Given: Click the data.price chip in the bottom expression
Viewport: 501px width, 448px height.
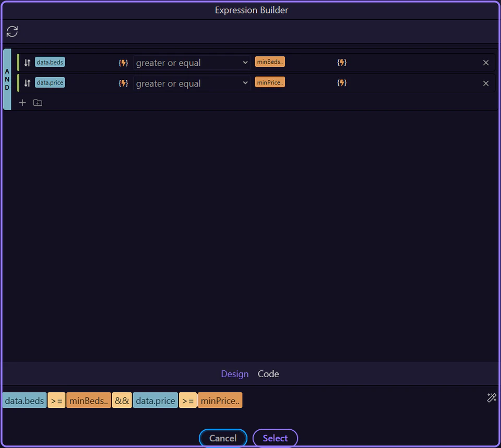Looking at the screenshot, I should point(155,400).
